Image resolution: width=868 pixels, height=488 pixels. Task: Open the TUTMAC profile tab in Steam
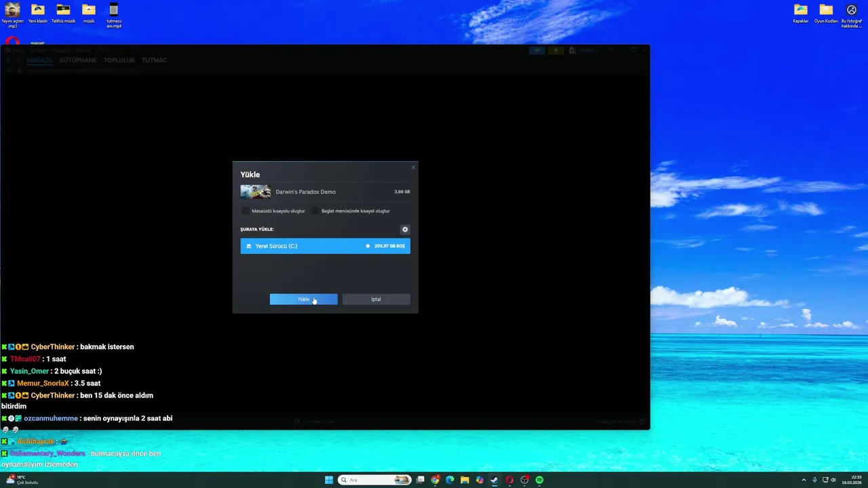point(155,60)
